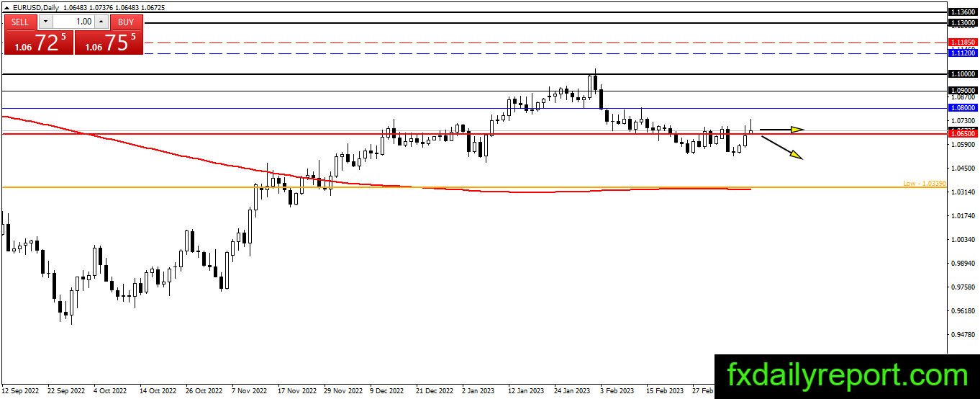Click the 7 Nov 2022 date label
Screen dimensions: 980x399
(x=251, y=391)
